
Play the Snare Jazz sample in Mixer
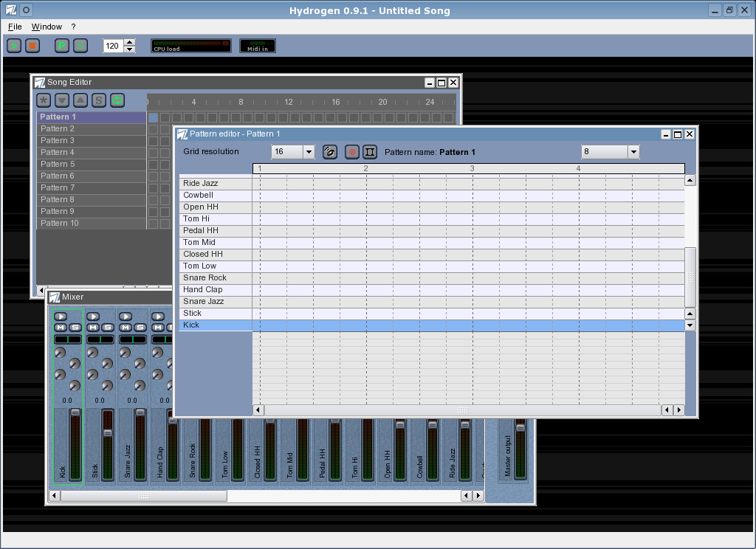(x=125, y=317)
